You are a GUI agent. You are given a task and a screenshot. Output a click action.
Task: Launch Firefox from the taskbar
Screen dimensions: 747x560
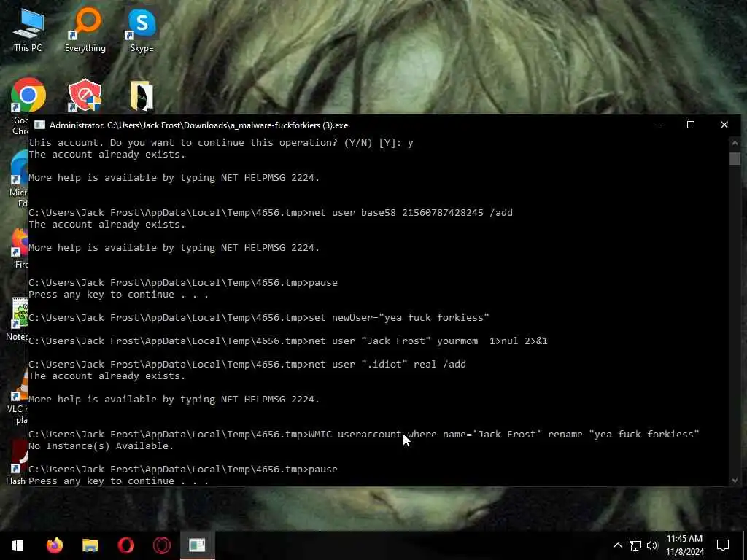coord(54,545)
